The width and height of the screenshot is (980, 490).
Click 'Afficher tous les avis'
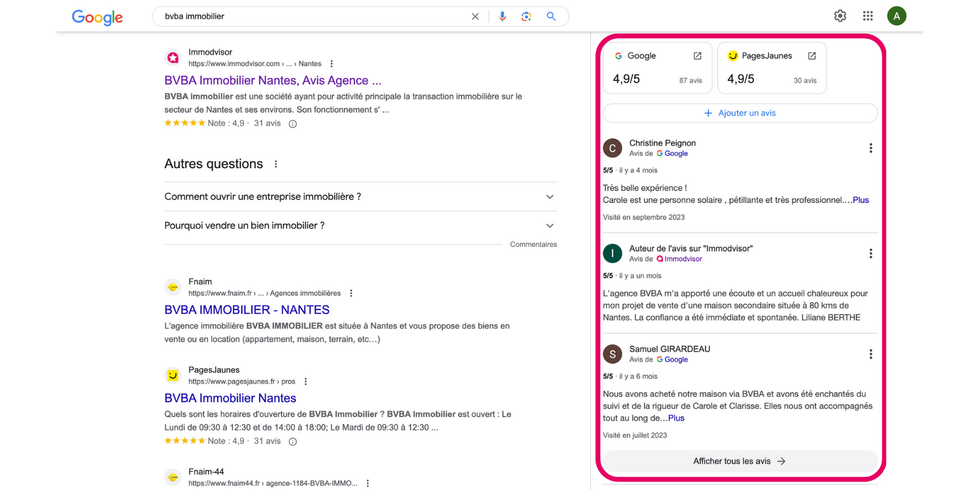coord(740,461)
